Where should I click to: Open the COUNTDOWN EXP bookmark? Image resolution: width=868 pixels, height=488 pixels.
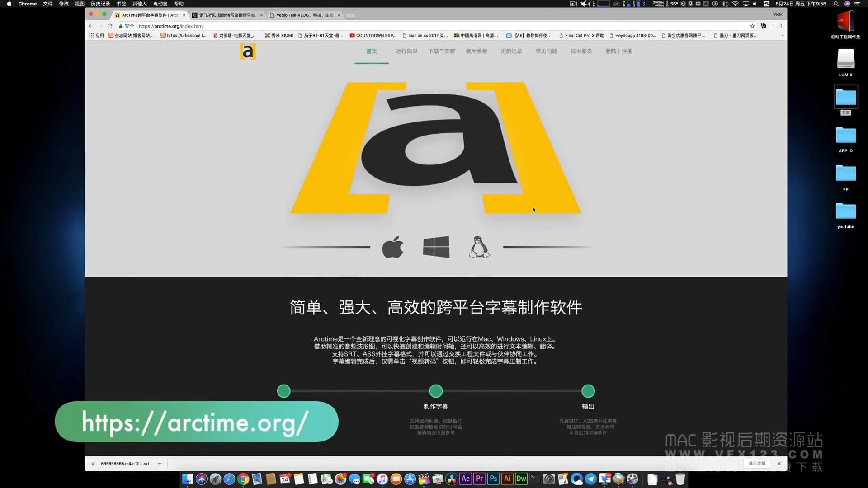(373, 35)
